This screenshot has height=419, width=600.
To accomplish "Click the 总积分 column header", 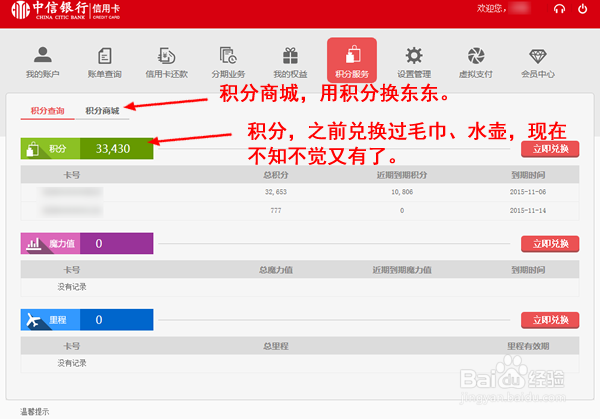I will click(x=276, y=175).
